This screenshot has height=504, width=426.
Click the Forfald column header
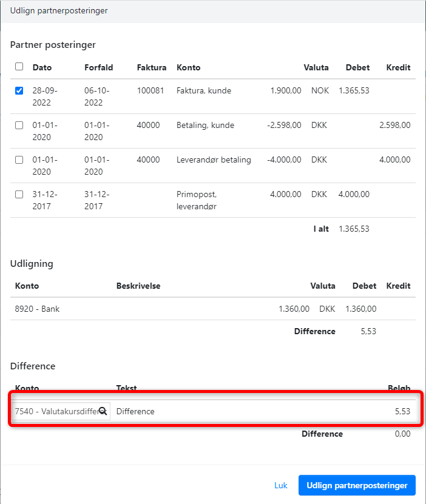coord(98,67)
